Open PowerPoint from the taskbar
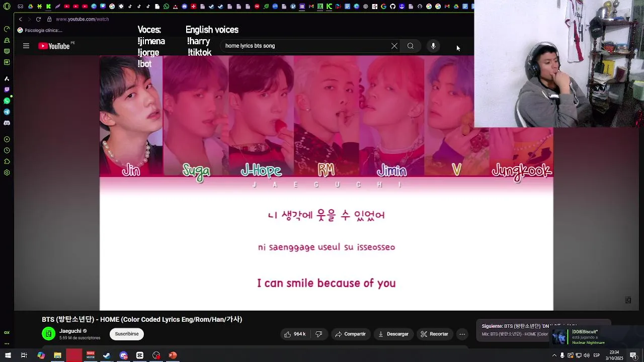This screenshot has height=362, width=644. (x=173, y=355)
